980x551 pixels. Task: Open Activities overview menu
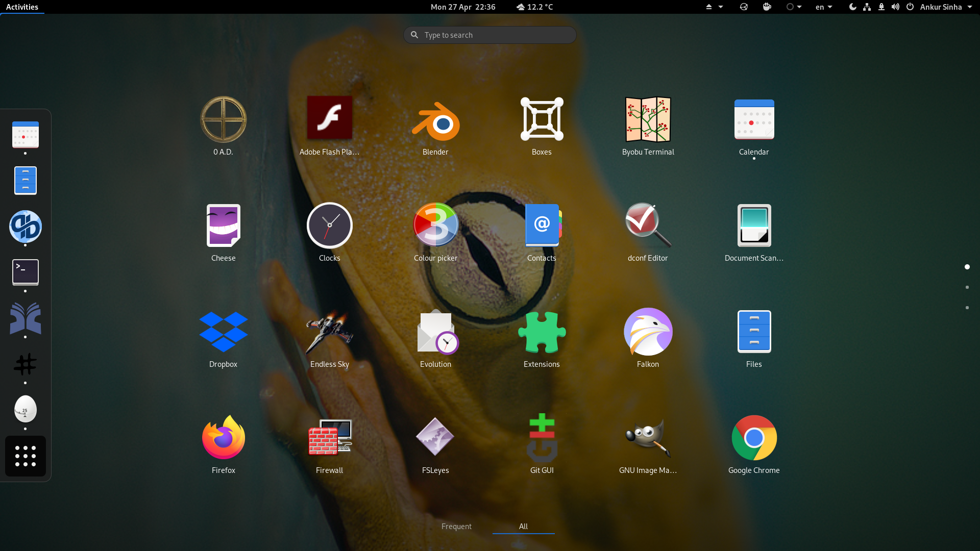click(x=21, y=7)
